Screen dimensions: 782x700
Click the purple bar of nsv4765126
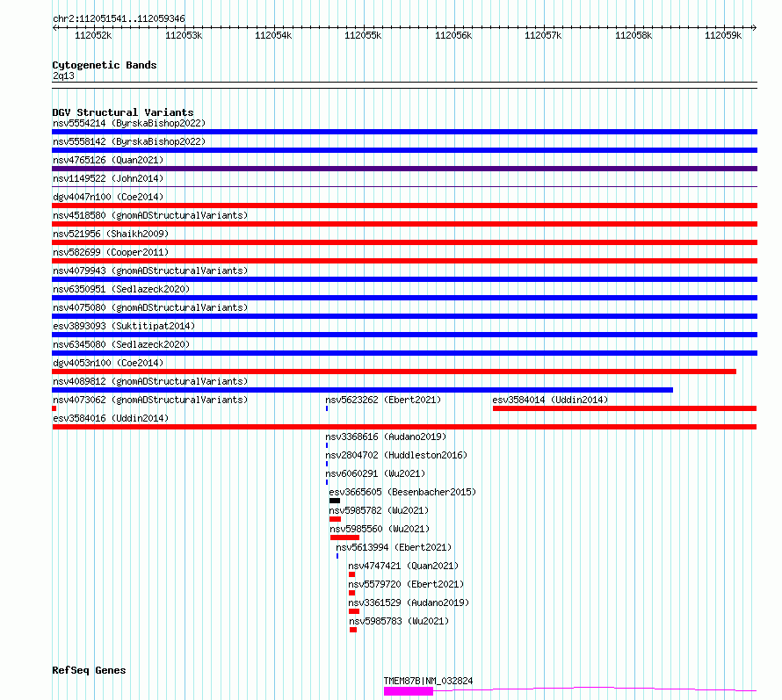(404, 169)
